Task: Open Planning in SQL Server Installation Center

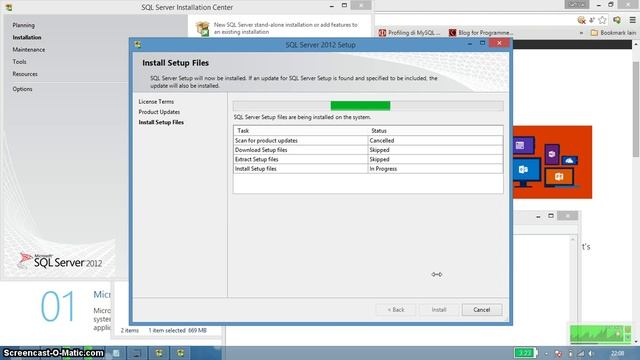Action: [x=23, y=25]
